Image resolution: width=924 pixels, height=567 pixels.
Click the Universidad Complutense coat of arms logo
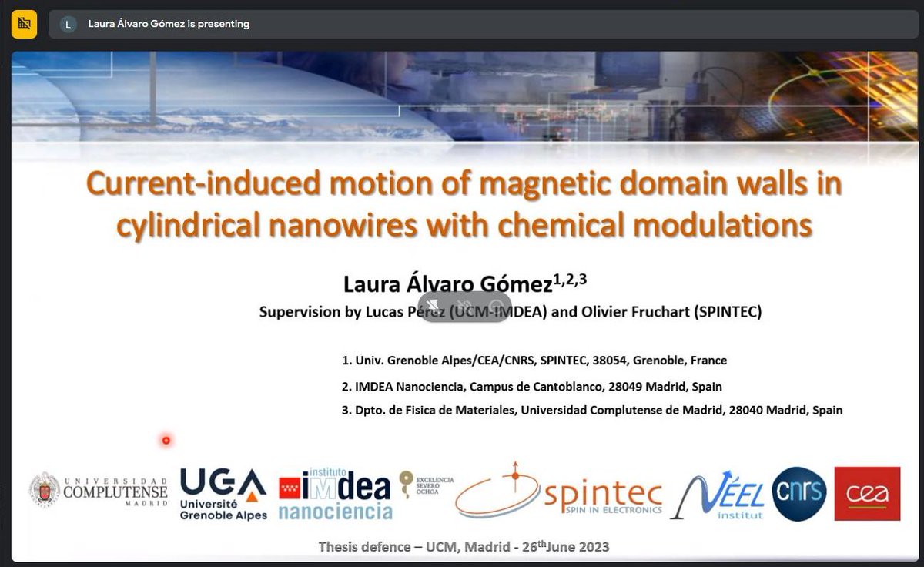click(x=44, y=491)
